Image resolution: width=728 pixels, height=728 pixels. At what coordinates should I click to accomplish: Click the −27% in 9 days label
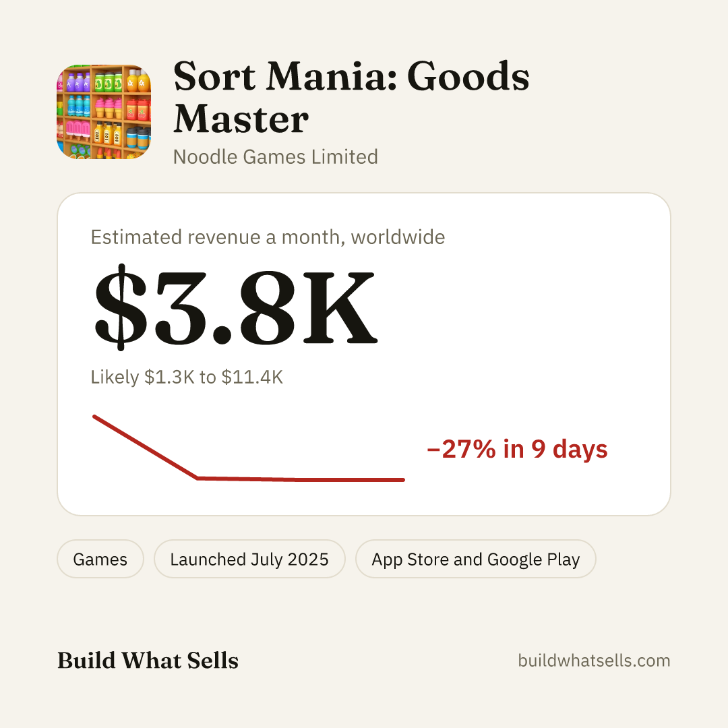pyautogui.click(x=517, y=449)
